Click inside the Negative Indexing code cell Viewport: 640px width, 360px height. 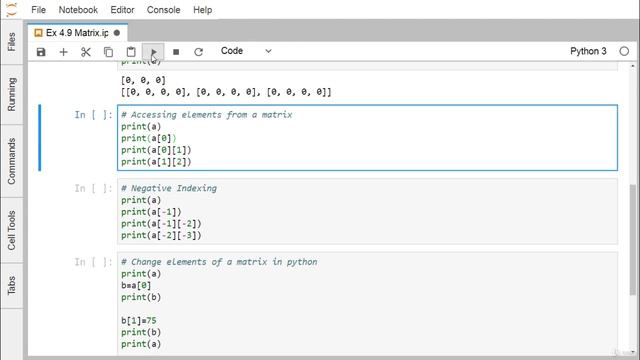[x=367, y=211]
